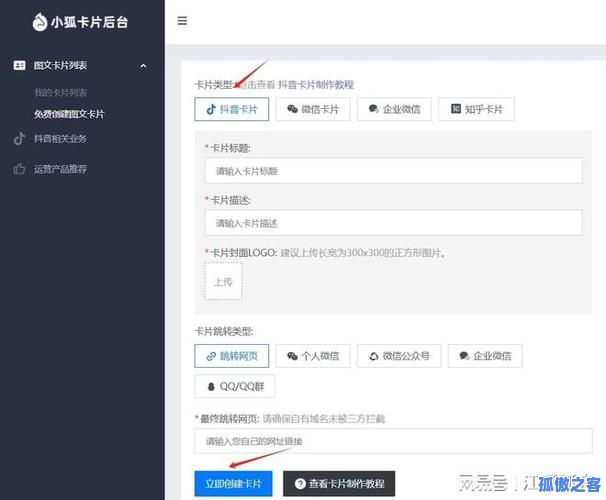The width and height of the screenshot is (606, 500).
Task: Focus the 卡片描述 input field
Action: (x=393, y=223)
